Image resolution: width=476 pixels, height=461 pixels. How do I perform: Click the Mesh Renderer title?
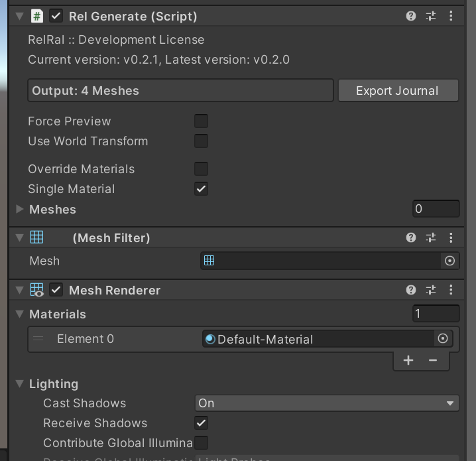pos(115,291)
